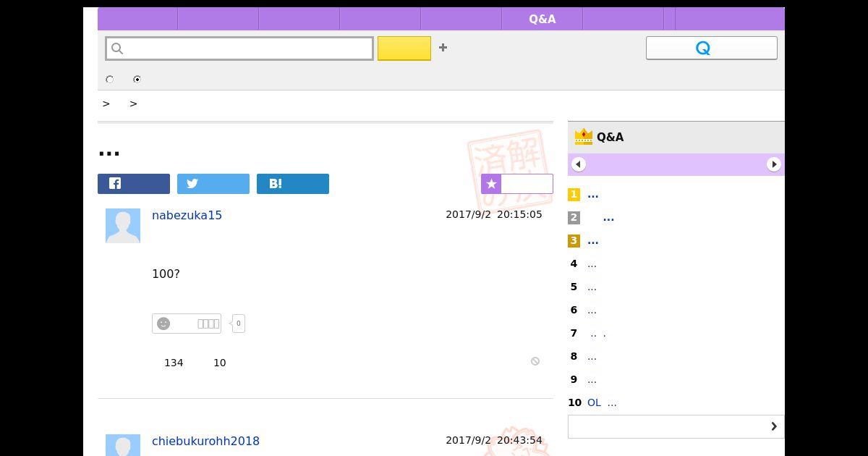Click the report icon under nabezuka15's post
Screen dimensions: 868x456
(535, 361)
